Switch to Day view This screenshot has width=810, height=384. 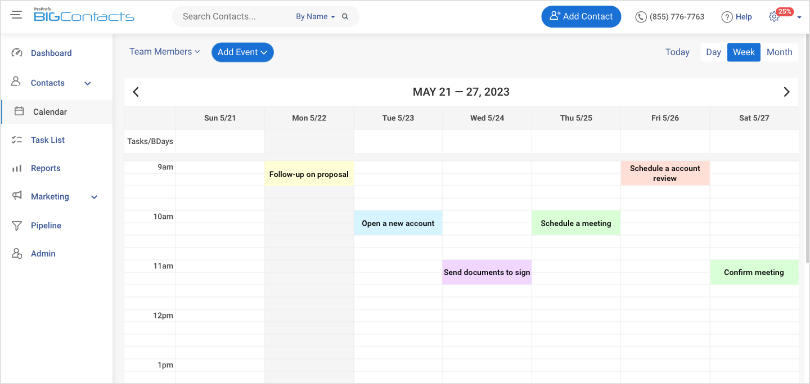713,52
